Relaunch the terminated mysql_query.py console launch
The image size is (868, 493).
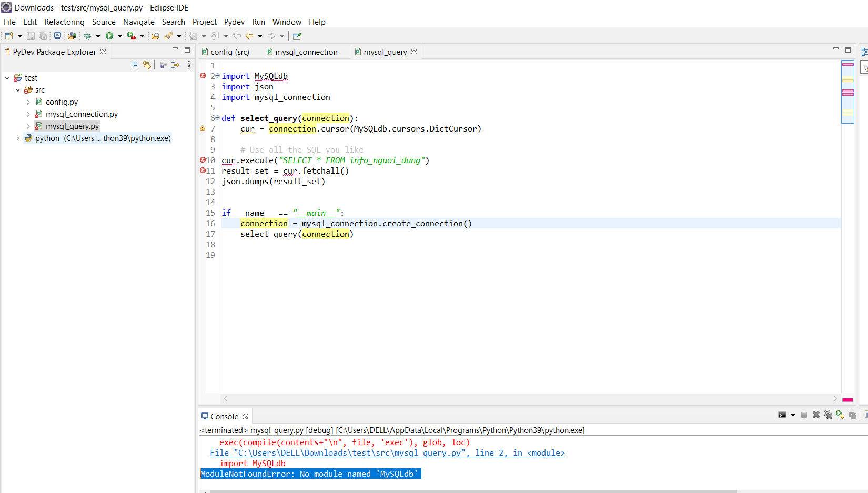pyautogui.click(x=840, y=415)
